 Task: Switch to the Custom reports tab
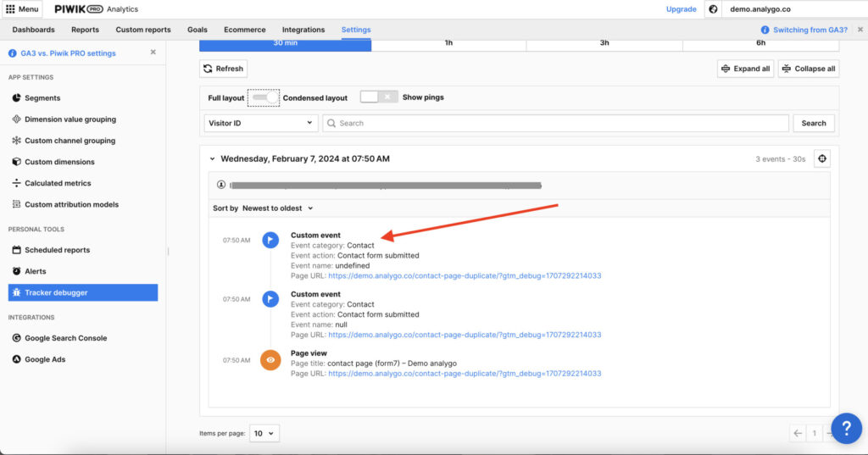click(x=142, y=30)
